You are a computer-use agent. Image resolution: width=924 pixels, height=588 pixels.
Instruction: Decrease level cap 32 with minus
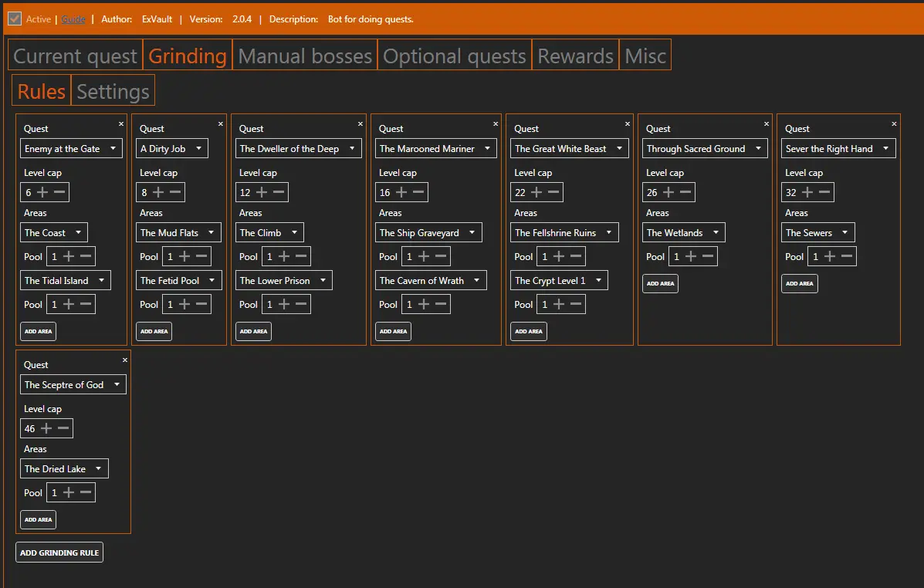[824, 192]
